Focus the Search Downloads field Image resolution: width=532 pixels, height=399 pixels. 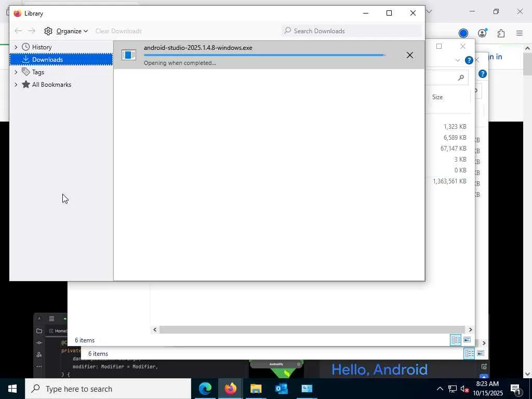click(x=352, y=31)
